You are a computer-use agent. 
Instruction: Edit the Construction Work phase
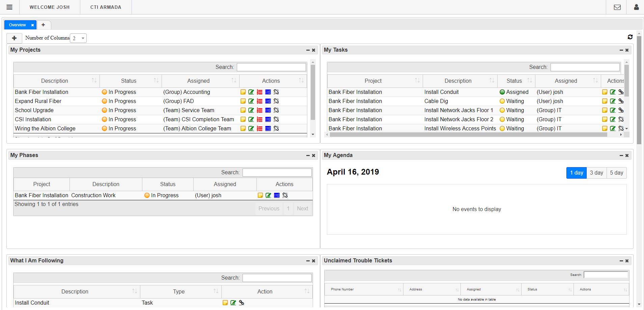click(x=268, y=195)
